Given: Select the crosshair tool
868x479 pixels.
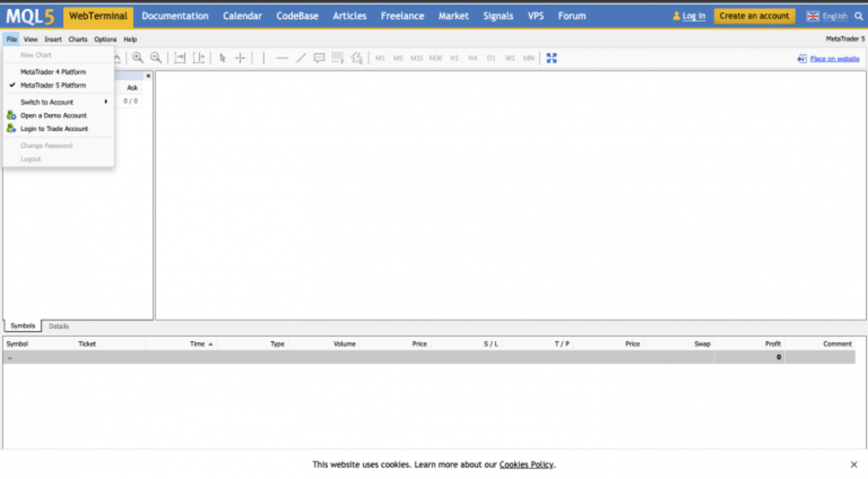Looking at the screenshot, I should 240,58.
